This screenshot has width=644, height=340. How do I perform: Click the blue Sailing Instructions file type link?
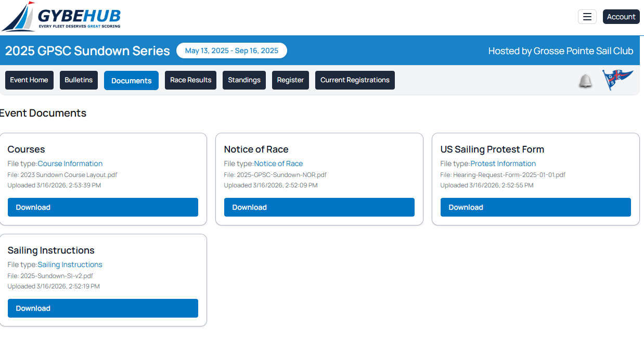(x=70, y=265)
